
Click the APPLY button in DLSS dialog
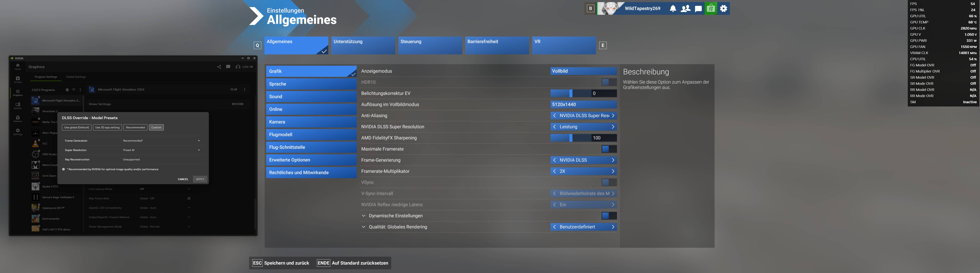[x=200, y=179]
